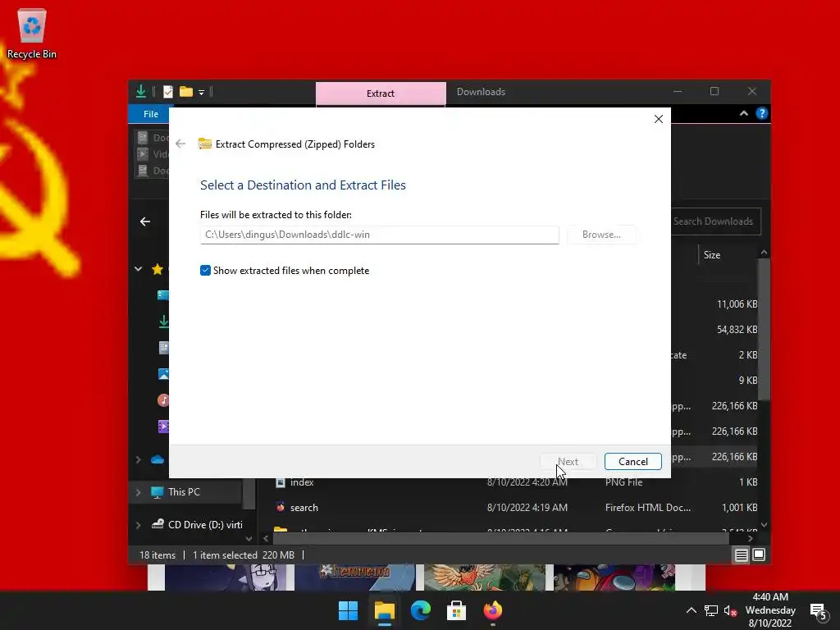Image resolution: width=840 pixels, height=630 pixels.
Task: Click the back arrow in the Extract dialog
Action: click(x=180, y=144)
